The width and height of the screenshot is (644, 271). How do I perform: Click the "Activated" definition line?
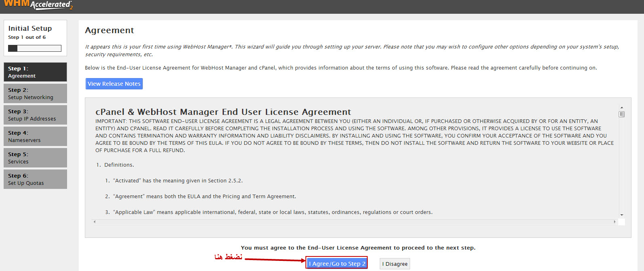pyautogui.click(x=174, y=181)
